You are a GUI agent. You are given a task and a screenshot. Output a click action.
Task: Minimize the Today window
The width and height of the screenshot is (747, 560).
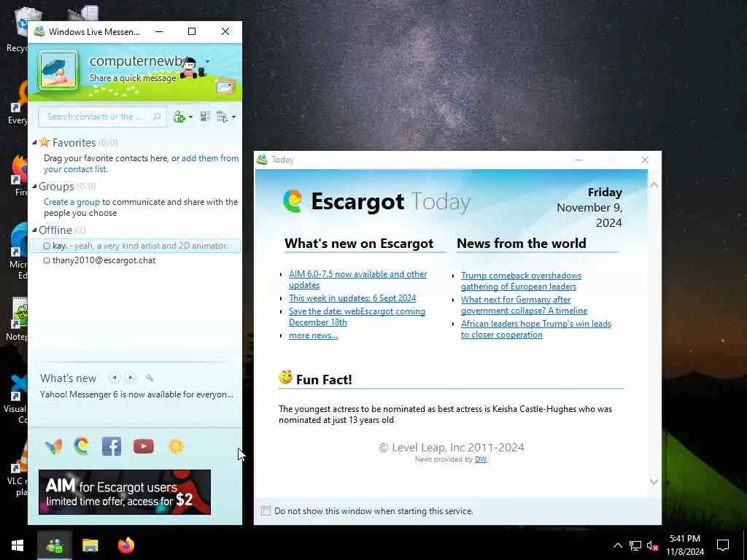[x=578, y=160]
